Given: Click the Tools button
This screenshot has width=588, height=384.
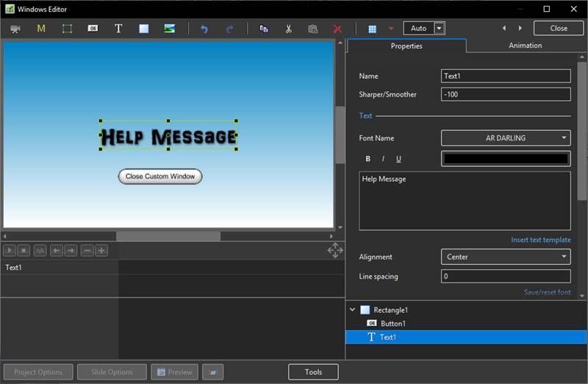Looking at the screenshot, I should pos(313,372).
